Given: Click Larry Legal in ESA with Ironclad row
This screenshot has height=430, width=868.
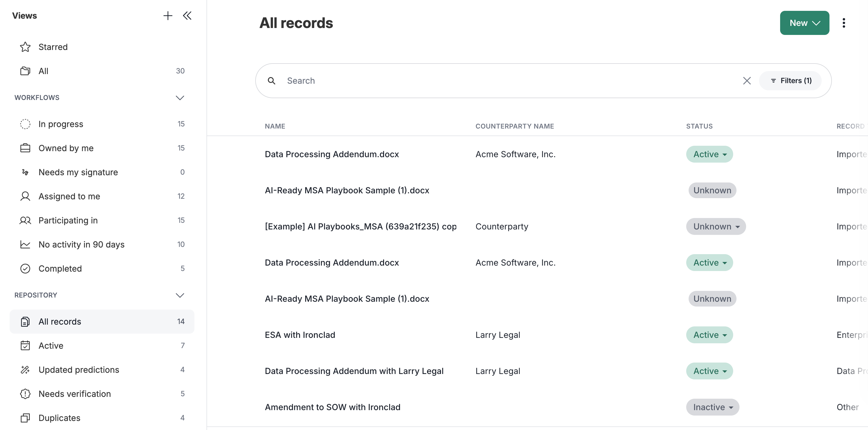Looking at the screenshot, I should pyautogui.click(x=498, y=335).
